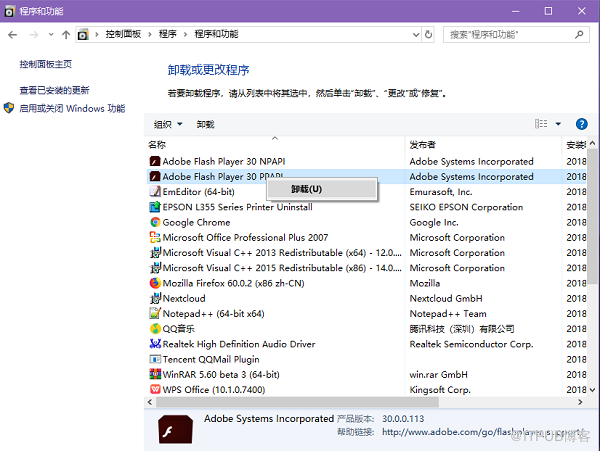Choose 卸载(U) from the context menu
This screenshot has width=600, height=451.
307,189
